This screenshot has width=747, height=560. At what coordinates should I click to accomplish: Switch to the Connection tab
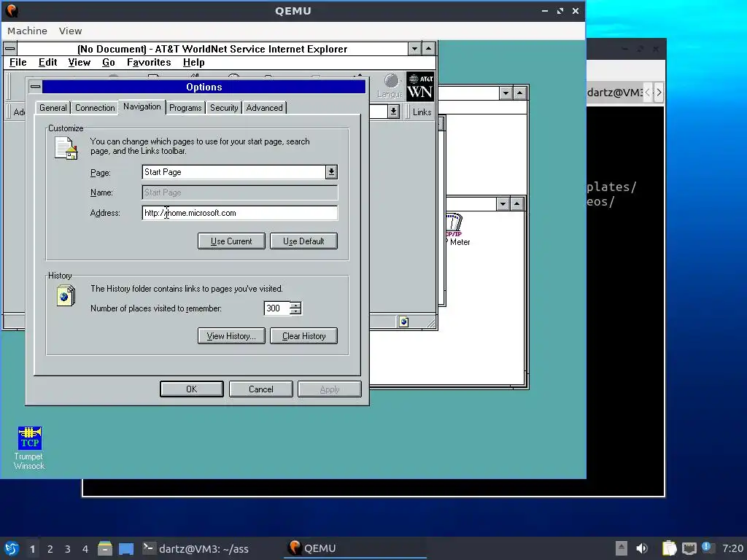point(95,108)
